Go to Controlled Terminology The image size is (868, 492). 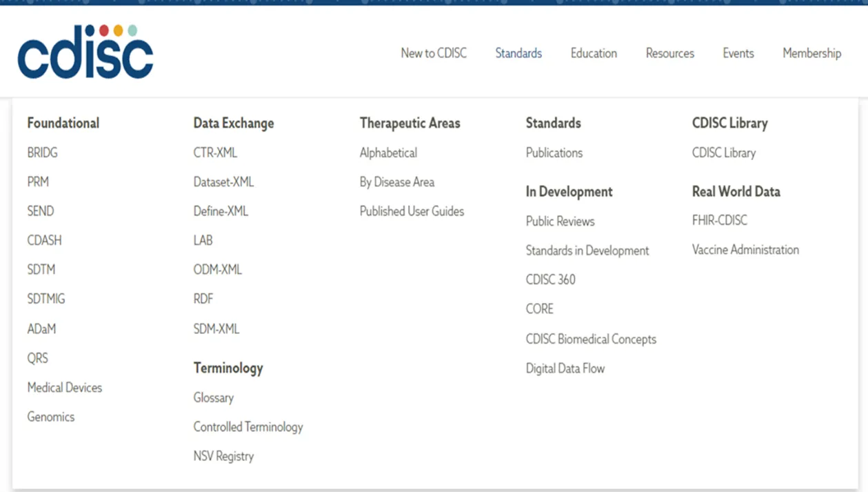pyautogui.click(x=248, y=426)
